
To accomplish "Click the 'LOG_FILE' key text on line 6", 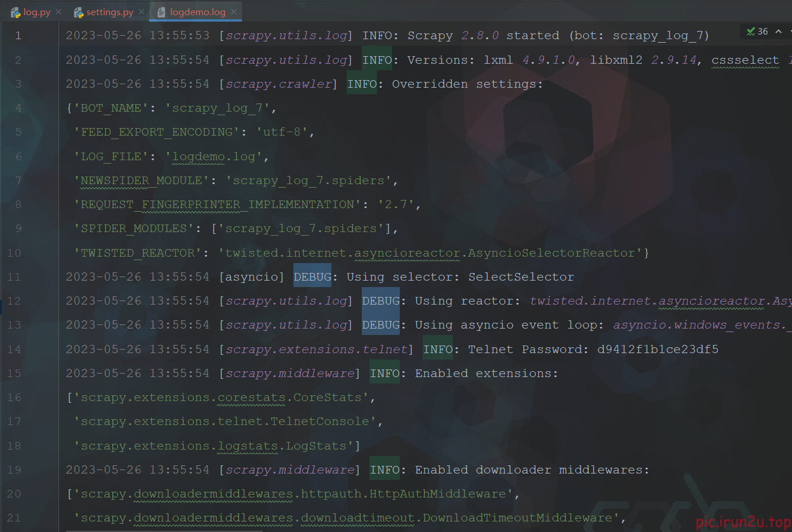I will tap(111, 157).
